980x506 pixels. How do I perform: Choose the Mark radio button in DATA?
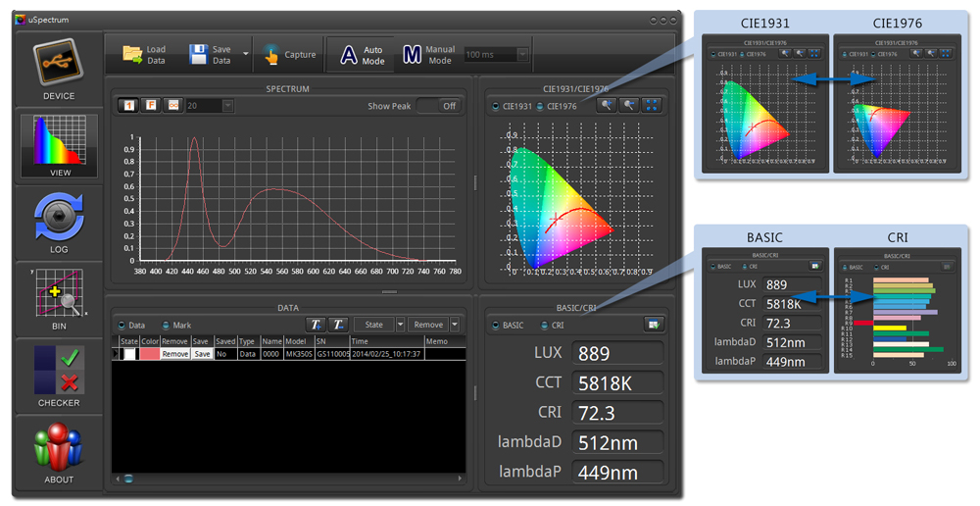[167, 325]
